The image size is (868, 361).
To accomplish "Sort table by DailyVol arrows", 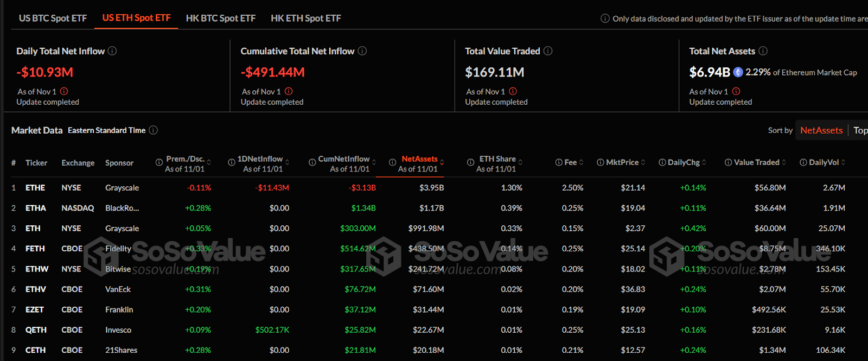I will [x=843, y=162].
